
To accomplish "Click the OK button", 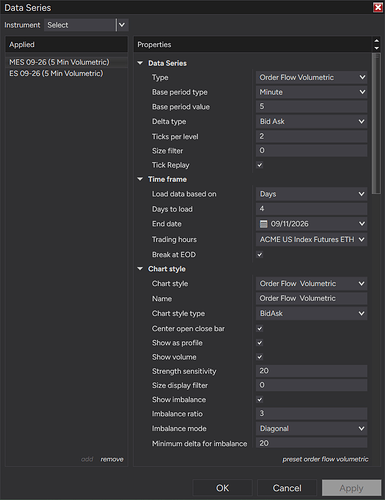I will 222,488.
